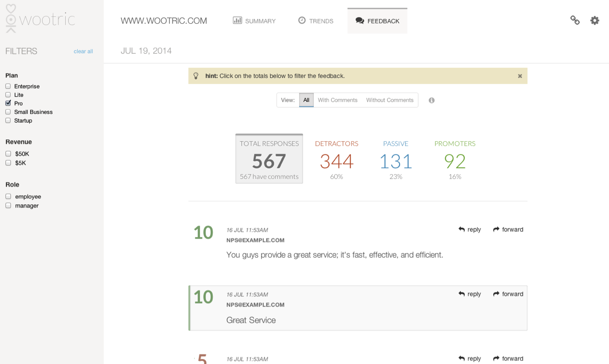Image resolution: width=609 pixels, height=364 pixels.
Task: Click the 'You guys provide a great service' comment
Action: click(x=335, y=255)
